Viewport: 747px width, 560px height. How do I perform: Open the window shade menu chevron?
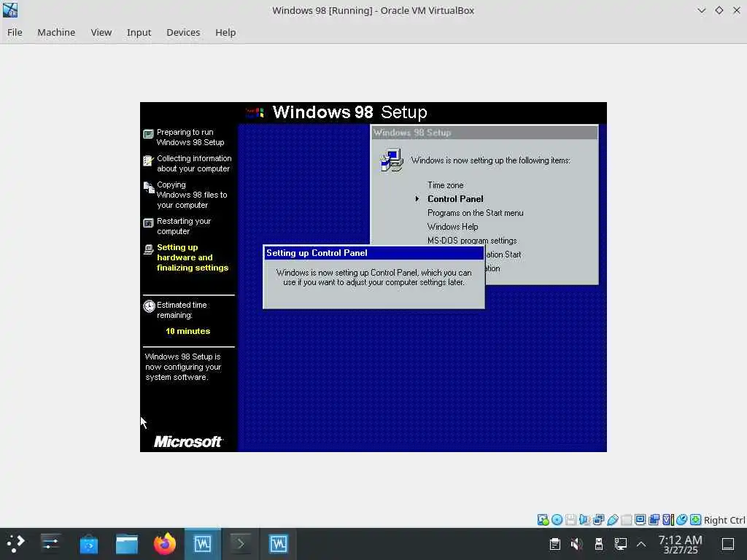click(701, 10)
